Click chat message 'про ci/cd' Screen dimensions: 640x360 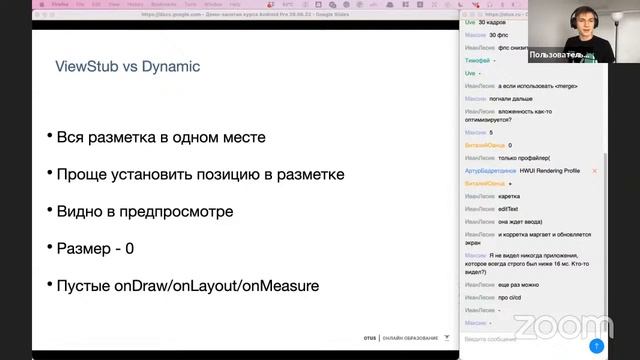click(509, 298)
